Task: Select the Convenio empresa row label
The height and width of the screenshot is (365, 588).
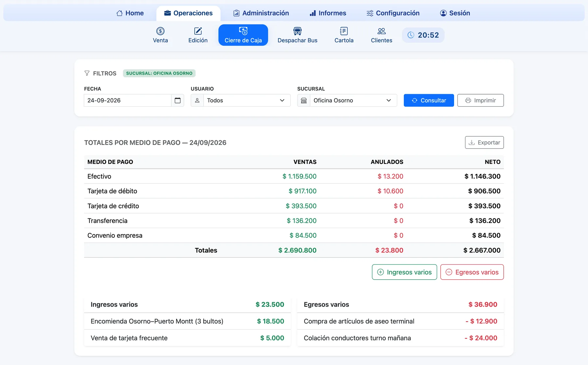Action: [x=115, y=235]
